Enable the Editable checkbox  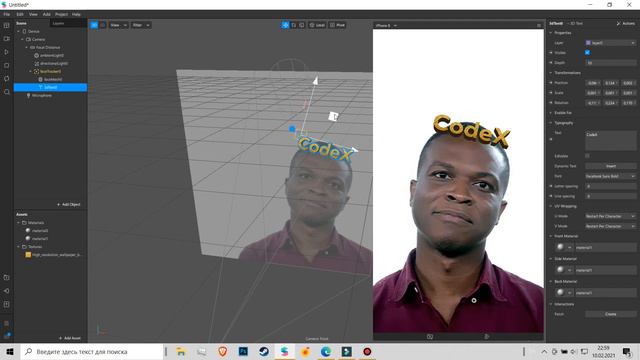click(587, 156)
